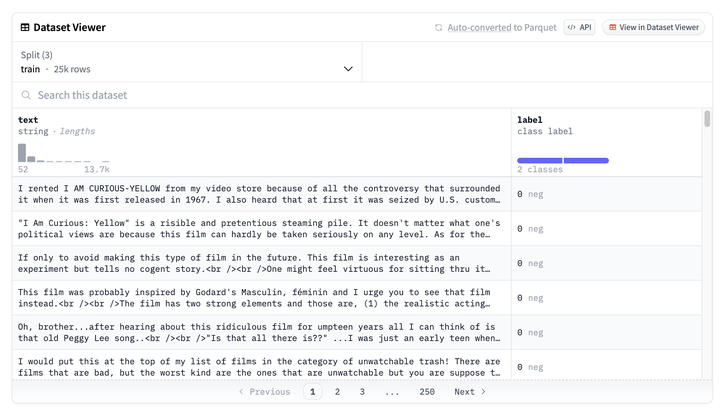Open the API button

[579, 28]
